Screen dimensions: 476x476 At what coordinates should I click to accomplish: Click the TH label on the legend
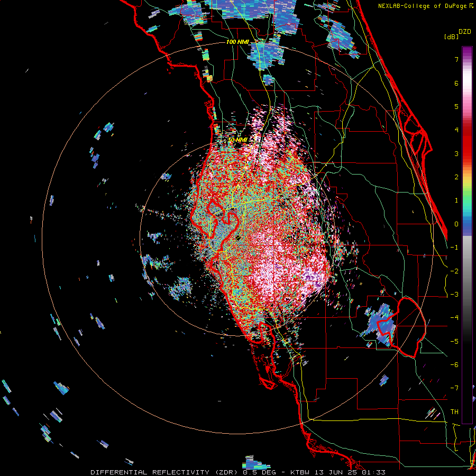click(x=454, y=411)
